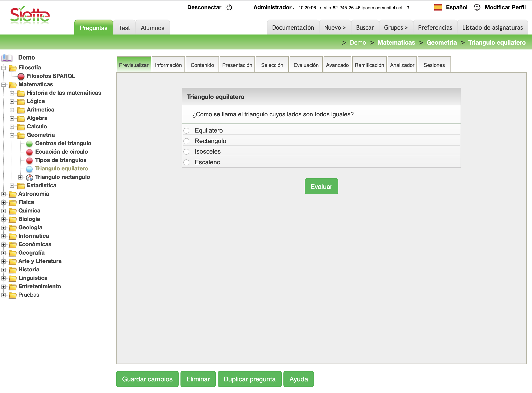Screen dimensions: 532x393
Task: Click Guardar cambios button
Action: 147,379
